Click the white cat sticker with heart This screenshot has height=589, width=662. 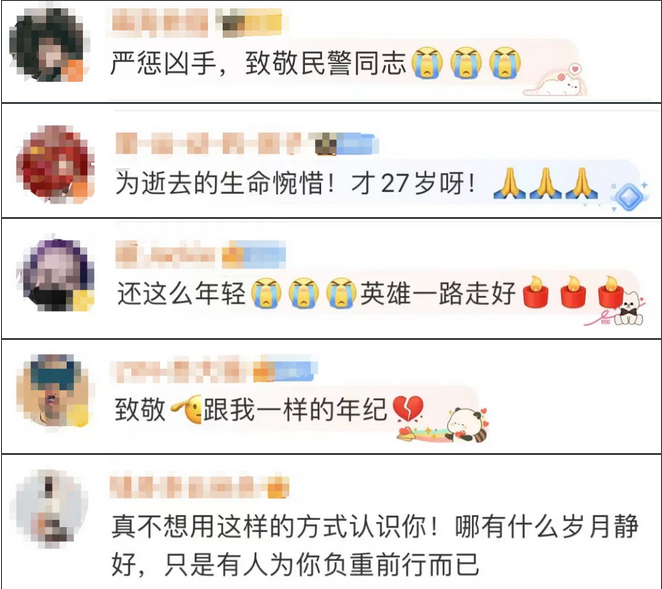tap(556, 80)
